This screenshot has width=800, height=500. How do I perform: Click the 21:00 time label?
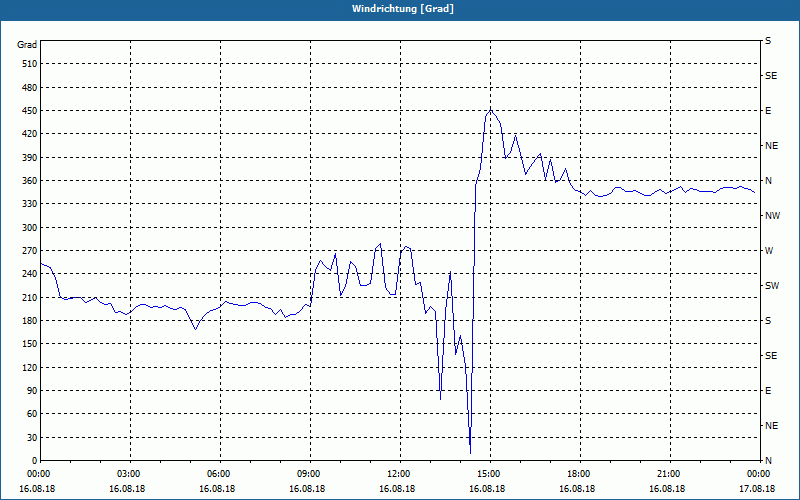tap(667, 474)
